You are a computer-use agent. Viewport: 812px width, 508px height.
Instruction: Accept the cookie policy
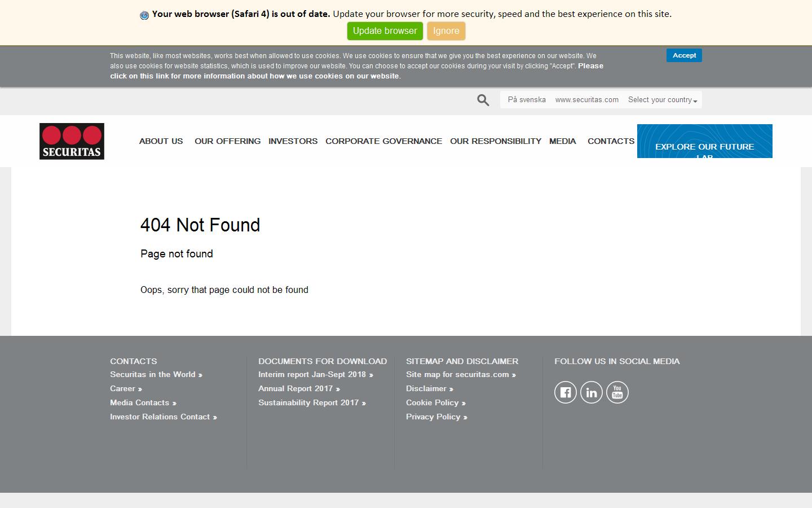(684, 55)
